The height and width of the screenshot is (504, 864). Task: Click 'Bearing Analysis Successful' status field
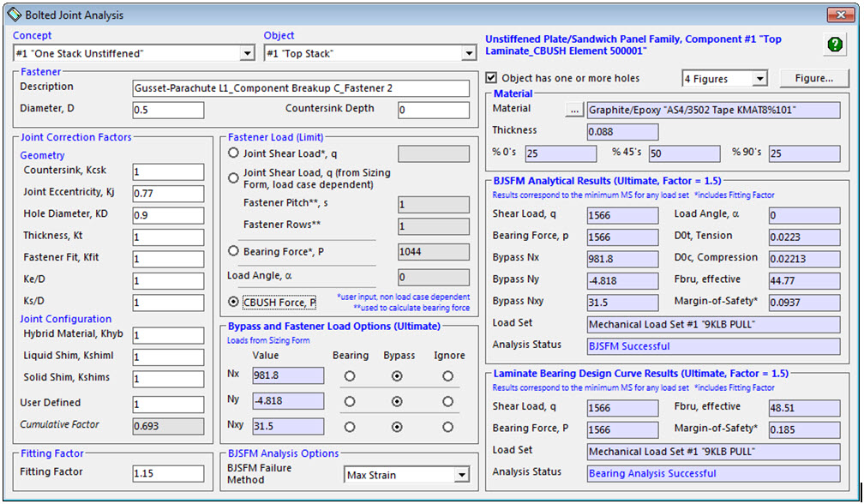[713, 474]
